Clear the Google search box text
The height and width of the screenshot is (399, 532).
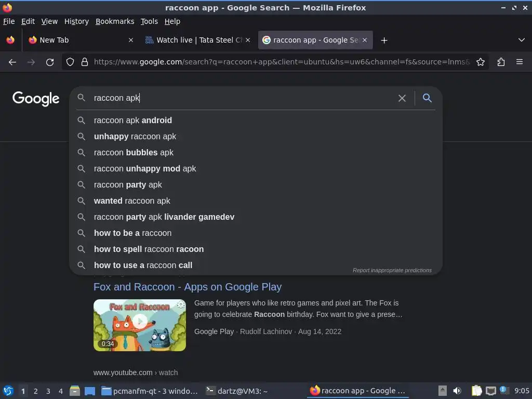coord(402,98)
